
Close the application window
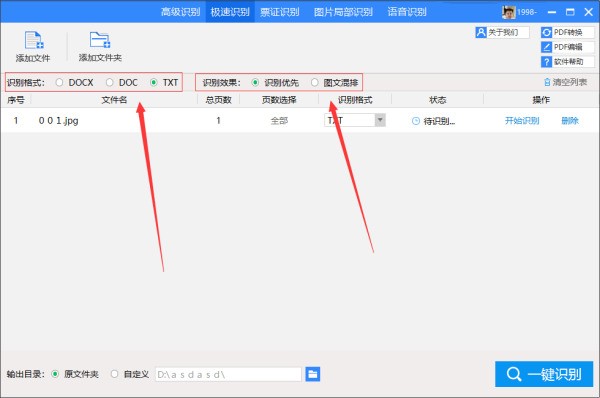tap(589, 12)
